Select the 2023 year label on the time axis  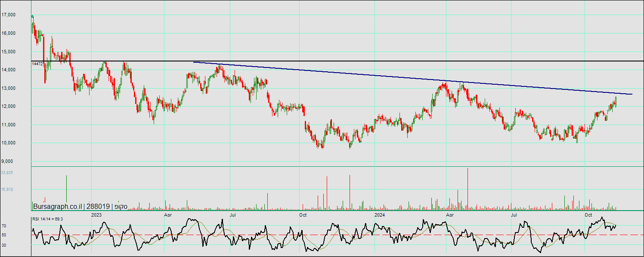(96, 214)
